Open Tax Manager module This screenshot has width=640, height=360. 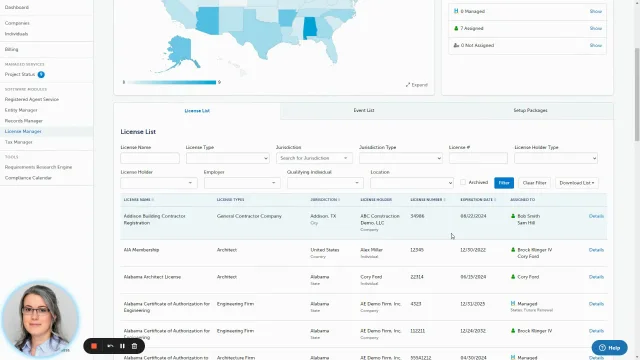click(19, 142)
